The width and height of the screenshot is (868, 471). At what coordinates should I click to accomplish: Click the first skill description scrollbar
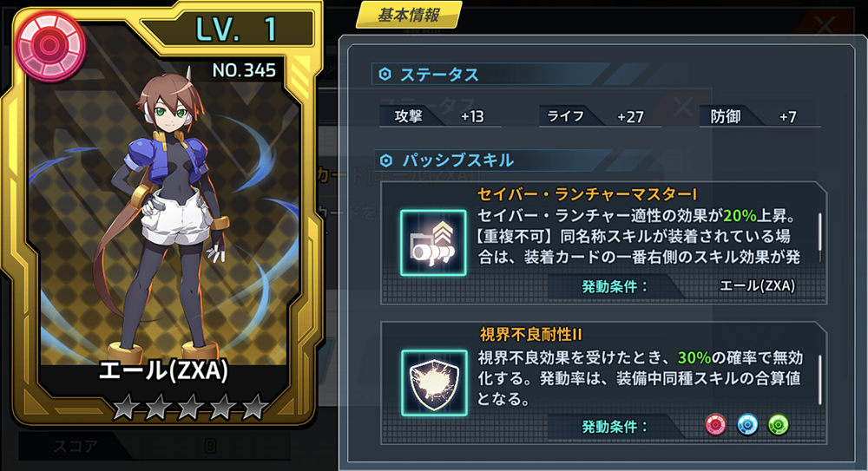(x=819, y=239)
